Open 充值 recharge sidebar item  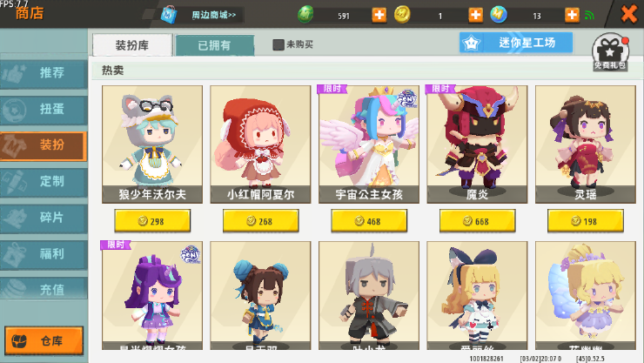click(44, 290)
